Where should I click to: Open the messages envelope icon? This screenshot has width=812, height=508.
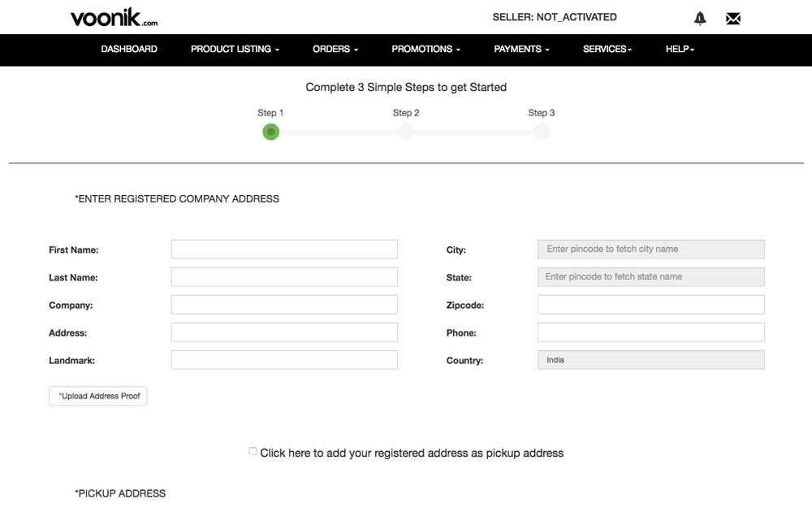tap(733, 17)
